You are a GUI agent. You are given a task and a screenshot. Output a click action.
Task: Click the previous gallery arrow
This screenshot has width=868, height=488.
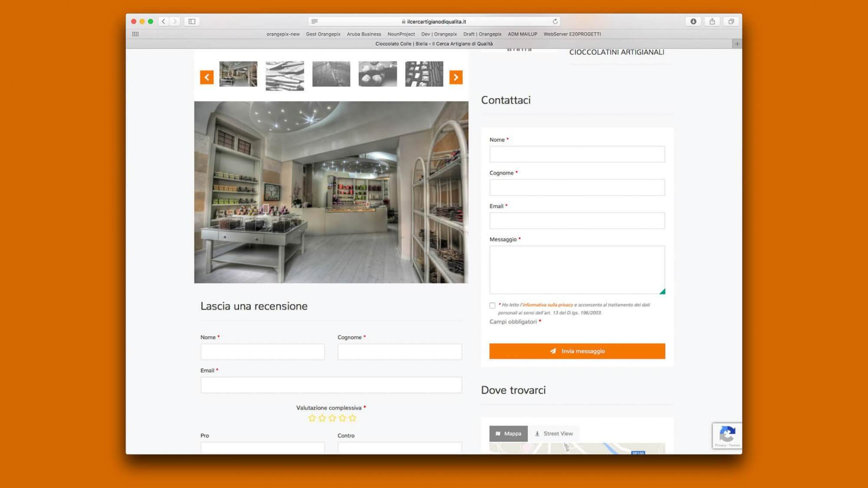click(x=207, y=77)
